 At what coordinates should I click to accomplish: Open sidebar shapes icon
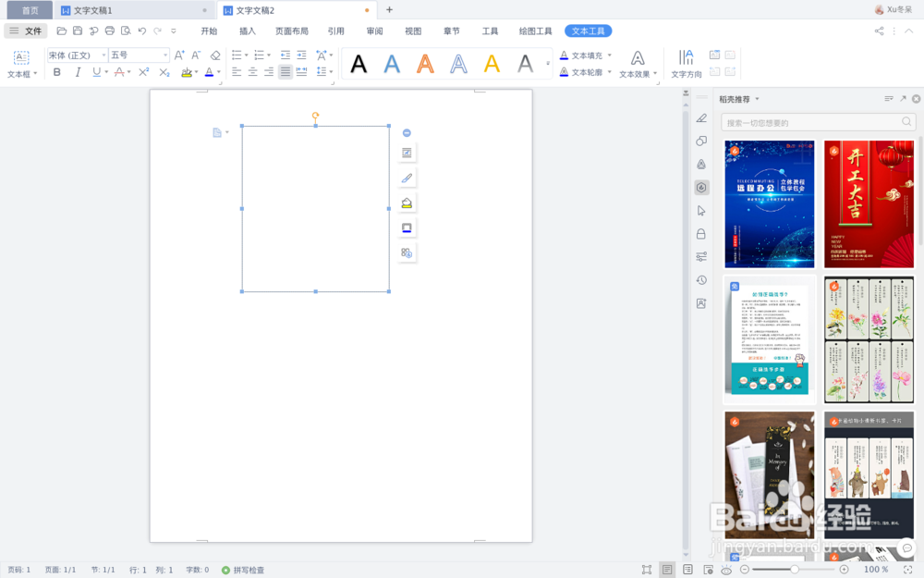pos(701,141)
